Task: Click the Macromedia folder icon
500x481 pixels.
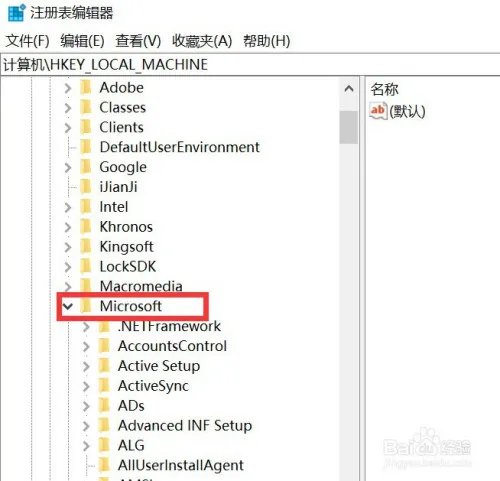Action: (x=86, y=286)
